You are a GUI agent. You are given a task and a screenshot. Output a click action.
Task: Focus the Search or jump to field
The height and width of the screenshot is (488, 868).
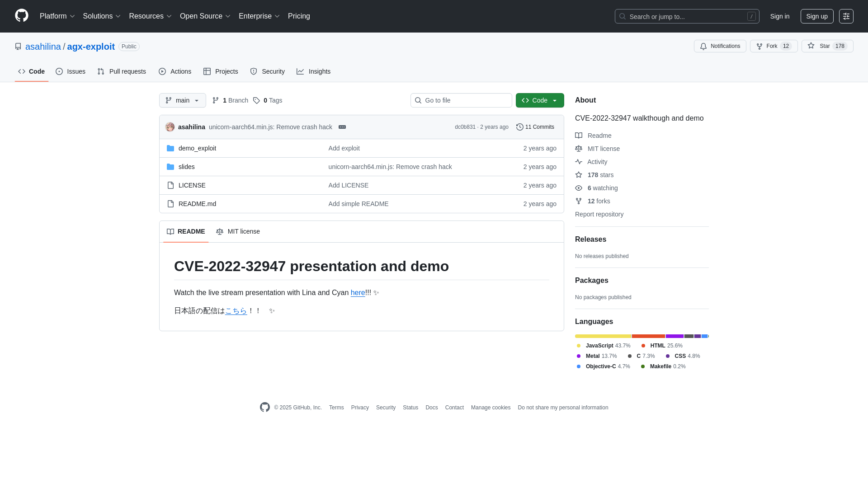pos(687,16)
